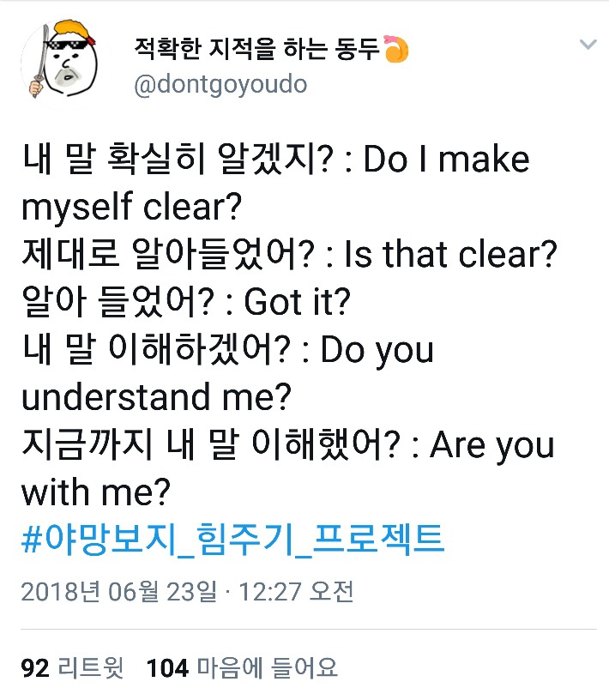The height and width of the screenshot is (700, 609).
Task: Click display name 적확한 지적을 하는 동두
Action: coord(256,50)
